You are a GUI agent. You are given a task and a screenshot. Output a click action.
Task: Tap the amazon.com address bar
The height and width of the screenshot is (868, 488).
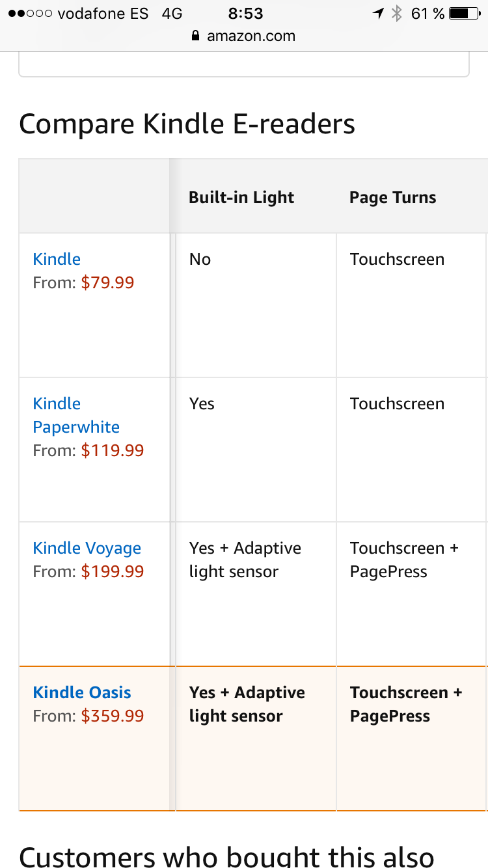(244, 36)
